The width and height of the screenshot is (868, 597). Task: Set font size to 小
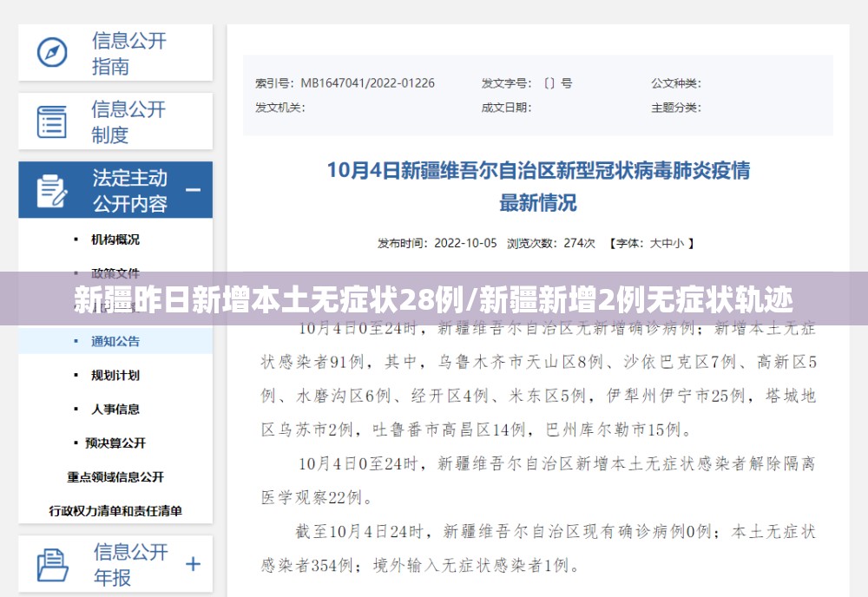[x=678, y=244]
